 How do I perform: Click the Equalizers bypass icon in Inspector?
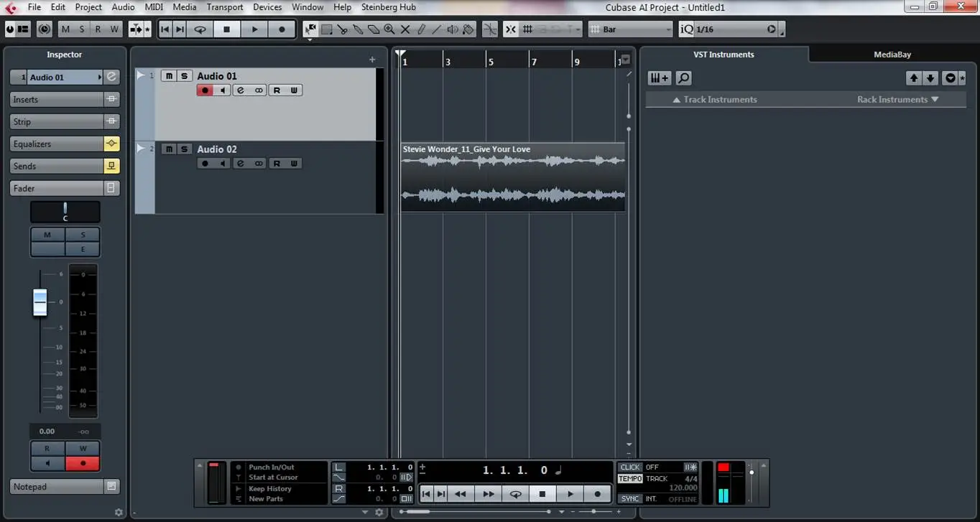point(111,144)
